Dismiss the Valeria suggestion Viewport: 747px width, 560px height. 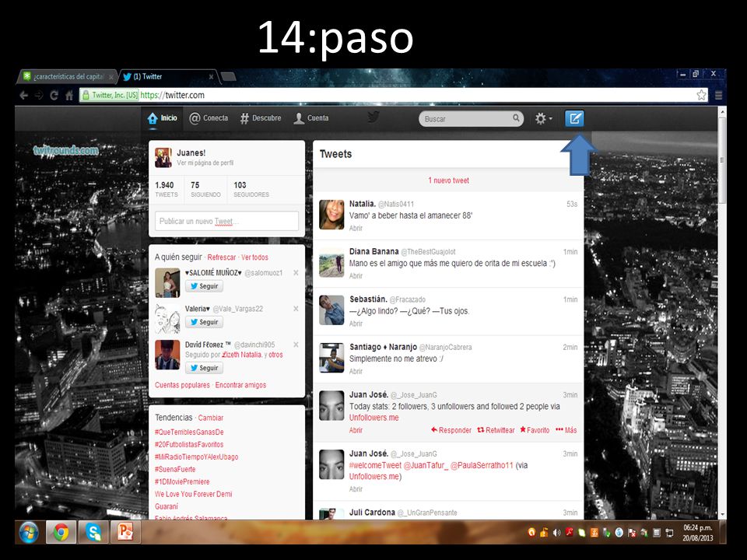click(296, 309)
